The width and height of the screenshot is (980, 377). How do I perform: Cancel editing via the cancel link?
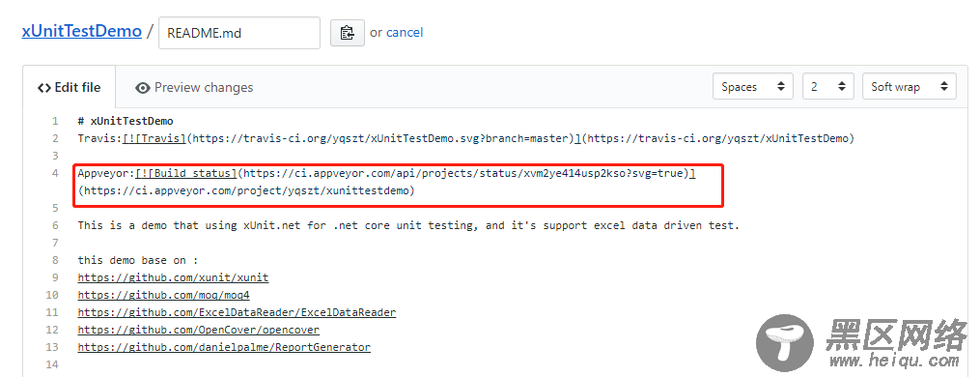tap(405, 33)
